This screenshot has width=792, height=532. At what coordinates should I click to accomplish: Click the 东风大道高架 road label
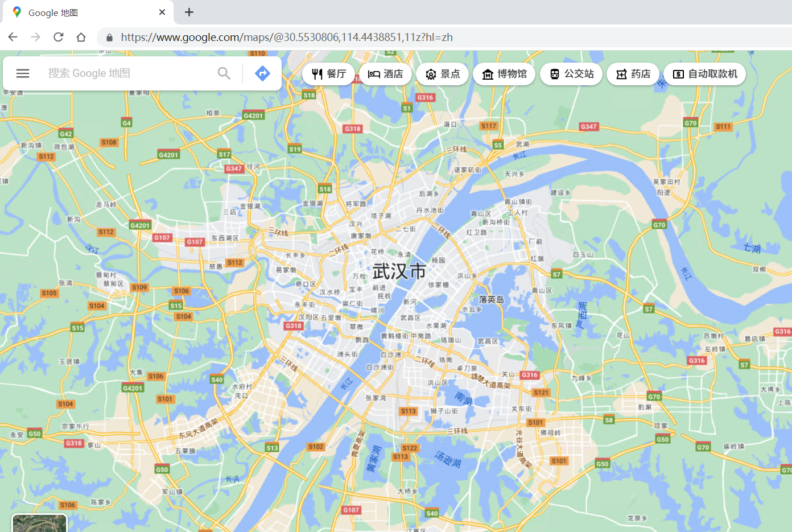[199, 428]
